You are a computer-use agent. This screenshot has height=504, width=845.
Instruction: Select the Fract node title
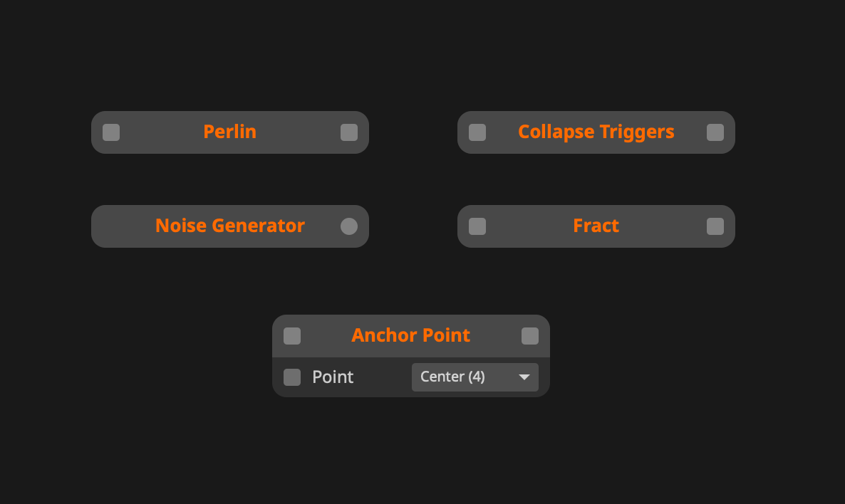tap(596, 226)
